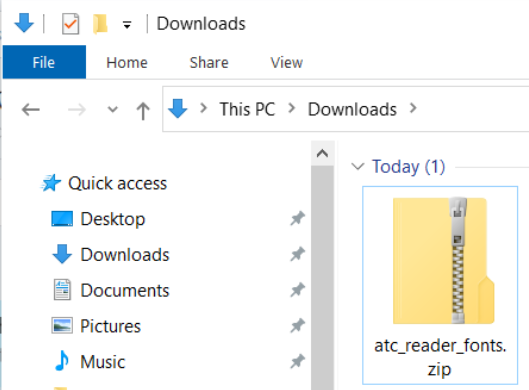This screenshot has height=390, width=529.
Task: Open Music in navigation pane
Action: tap(103, 362)
